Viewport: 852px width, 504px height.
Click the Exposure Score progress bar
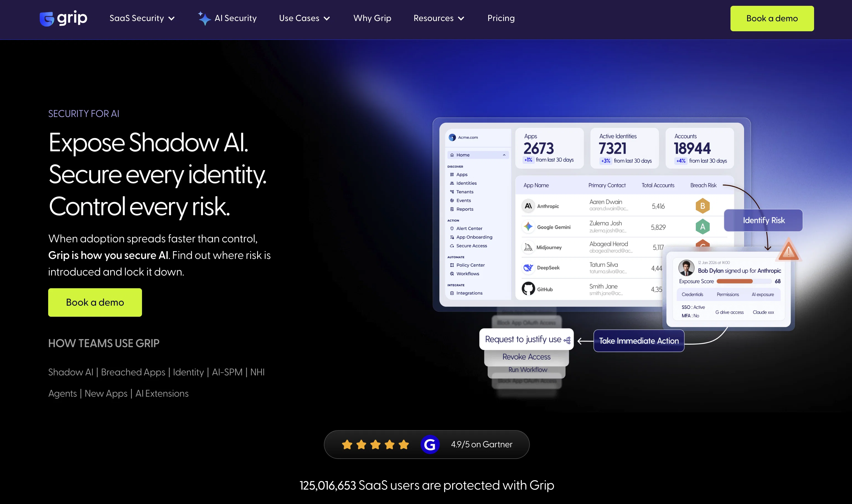(x=744, y=282)
